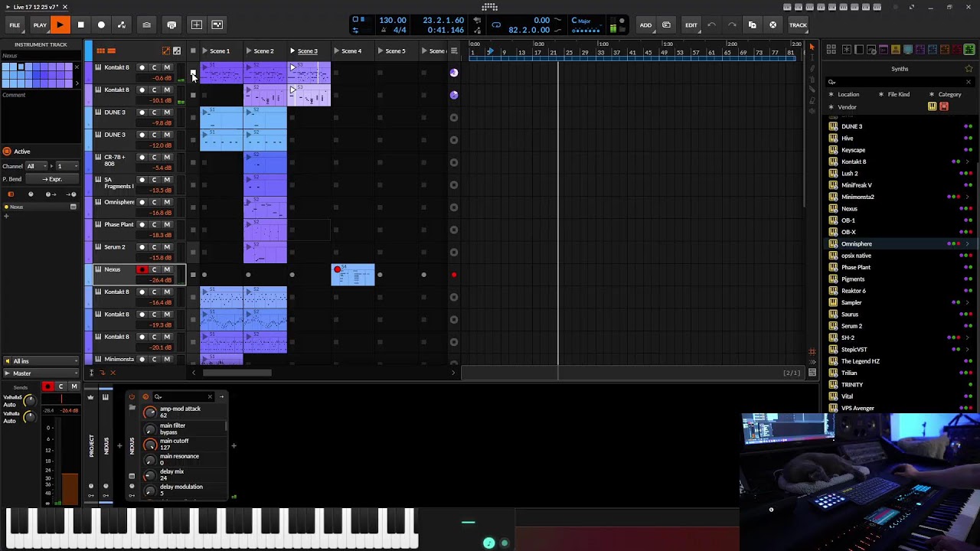
Task: Select the pencil tool in arranger
Action: pos(812,70)
